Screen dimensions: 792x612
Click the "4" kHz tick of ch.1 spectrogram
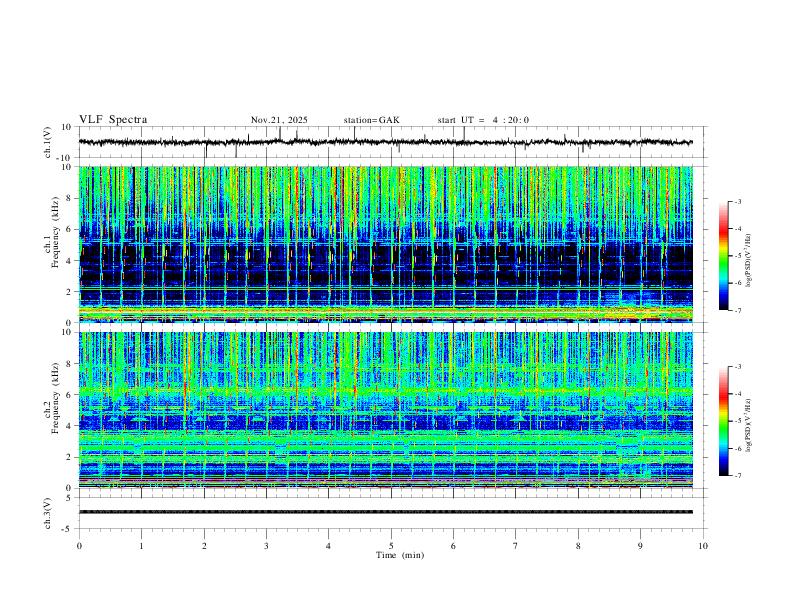70,261
